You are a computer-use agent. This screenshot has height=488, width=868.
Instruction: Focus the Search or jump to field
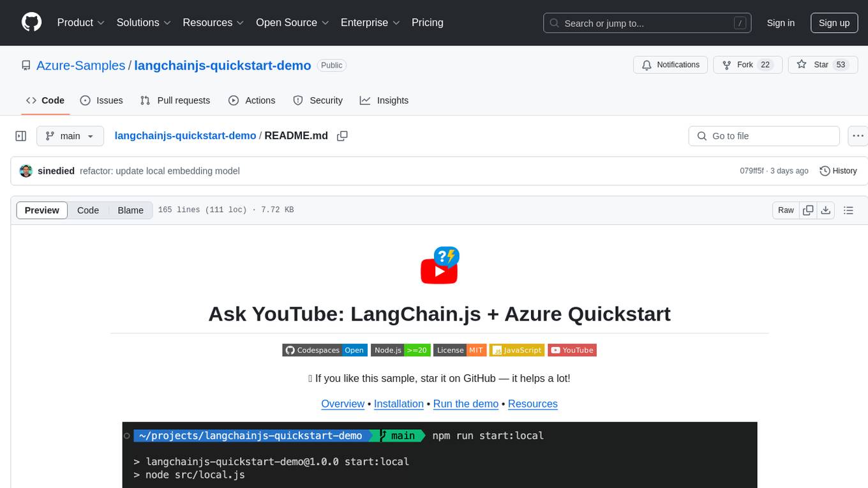[x=648, y=23]
